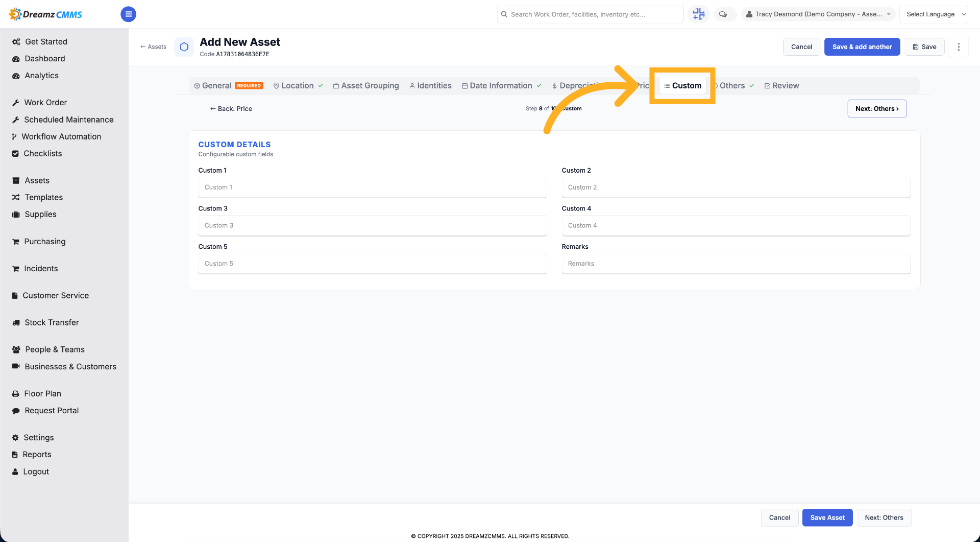The width and height of the screenshot is (980, 542).
Task: Open the Select Language dropdown
Action: tap(934, 14)
